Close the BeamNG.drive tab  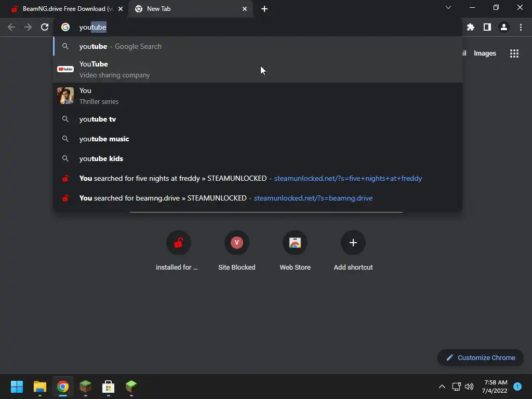[x=121, y=9]
